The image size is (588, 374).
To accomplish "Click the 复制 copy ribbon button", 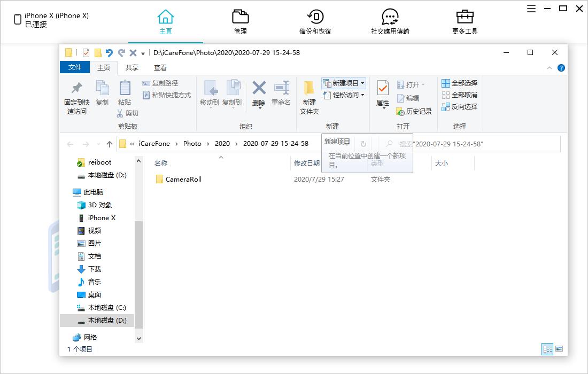I will pyautogui.click(x=102, y=93).
